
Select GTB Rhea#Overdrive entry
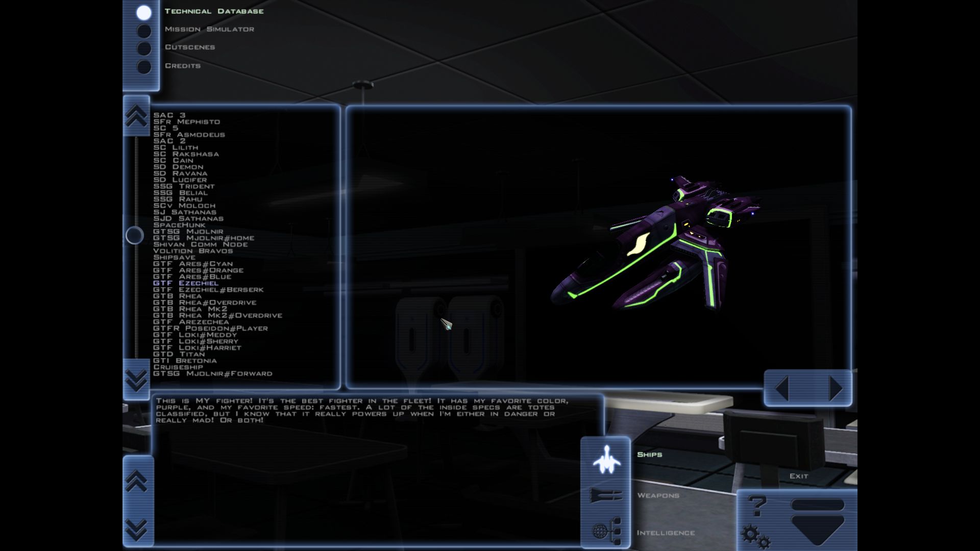tap(205, 303)
